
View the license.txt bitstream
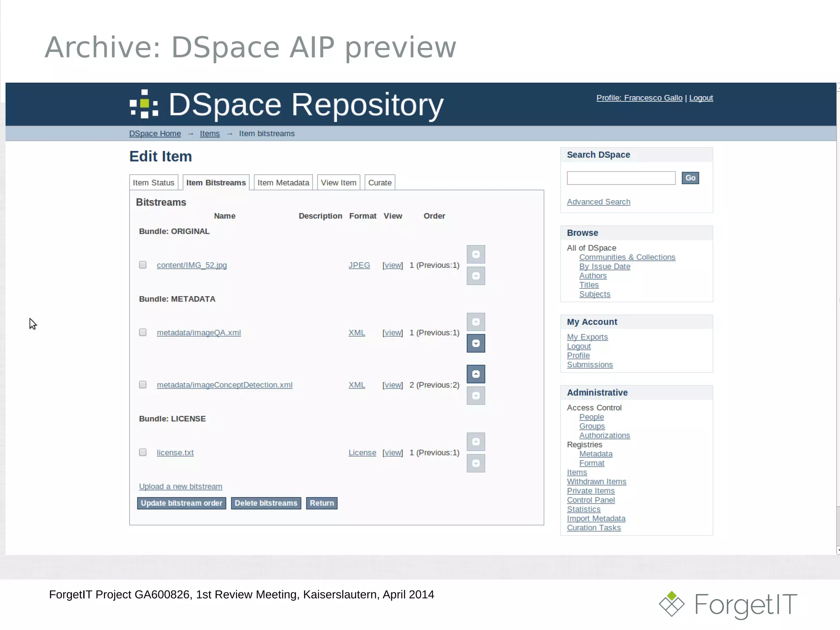click(x=393, y=453)
